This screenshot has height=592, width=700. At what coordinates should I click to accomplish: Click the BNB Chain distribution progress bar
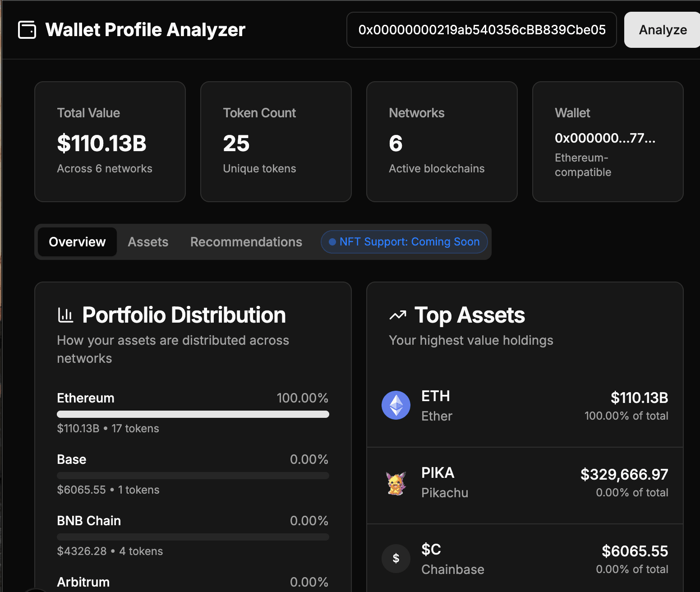(193, 537)
